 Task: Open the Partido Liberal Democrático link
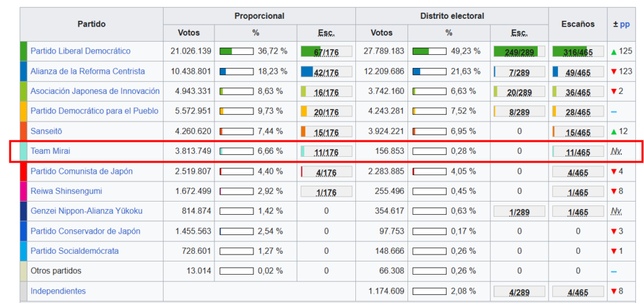pos(80,52)
